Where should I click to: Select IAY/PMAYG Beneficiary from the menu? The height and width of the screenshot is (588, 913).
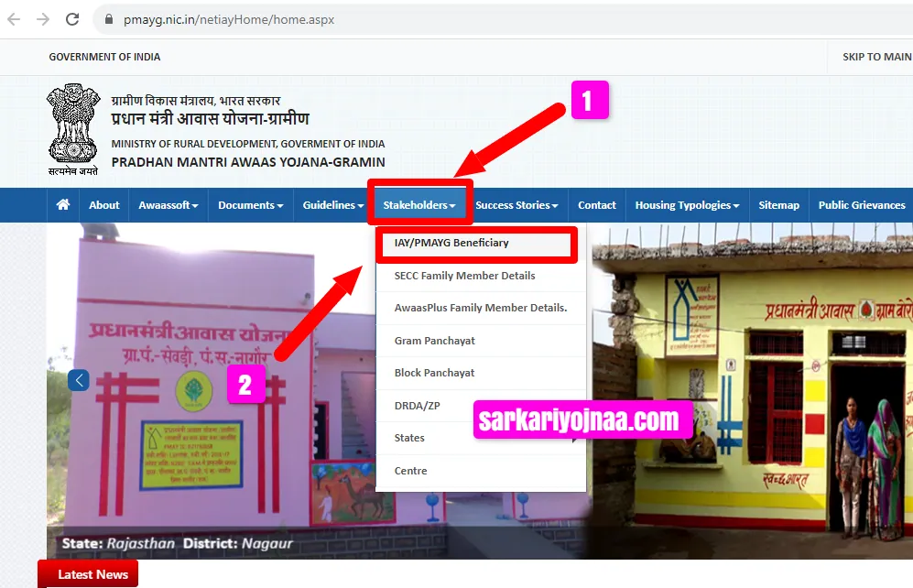[481, 243]
